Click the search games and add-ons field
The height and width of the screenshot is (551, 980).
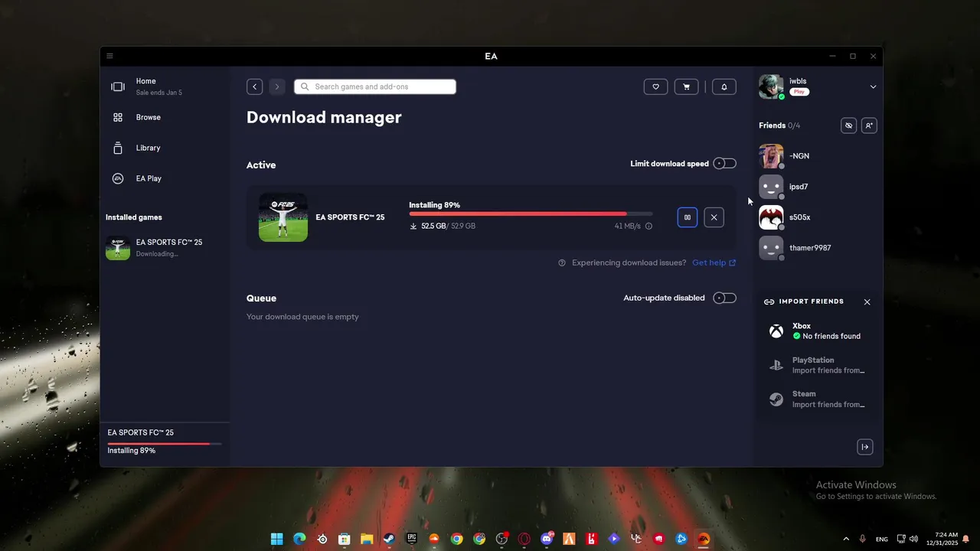pos(375,86)
